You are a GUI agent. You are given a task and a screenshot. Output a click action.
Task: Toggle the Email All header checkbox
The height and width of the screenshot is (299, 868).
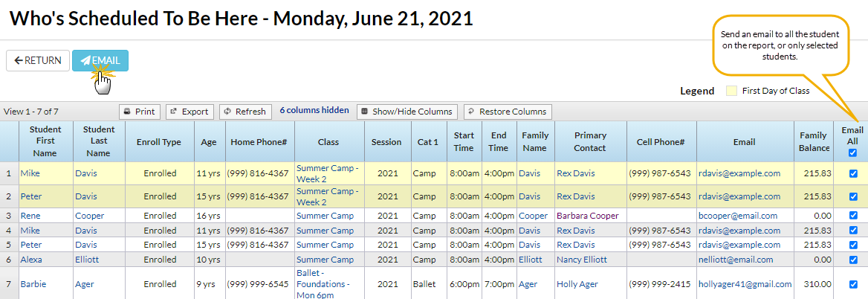852,153
